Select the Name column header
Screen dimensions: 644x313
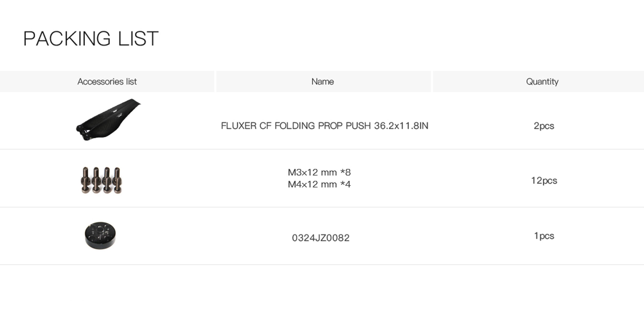click(x=323, y=82)
